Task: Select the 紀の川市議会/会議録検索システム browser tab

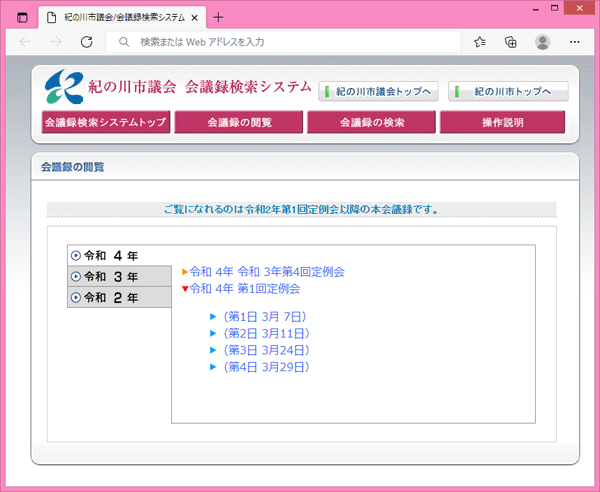Action: (122, 18)
